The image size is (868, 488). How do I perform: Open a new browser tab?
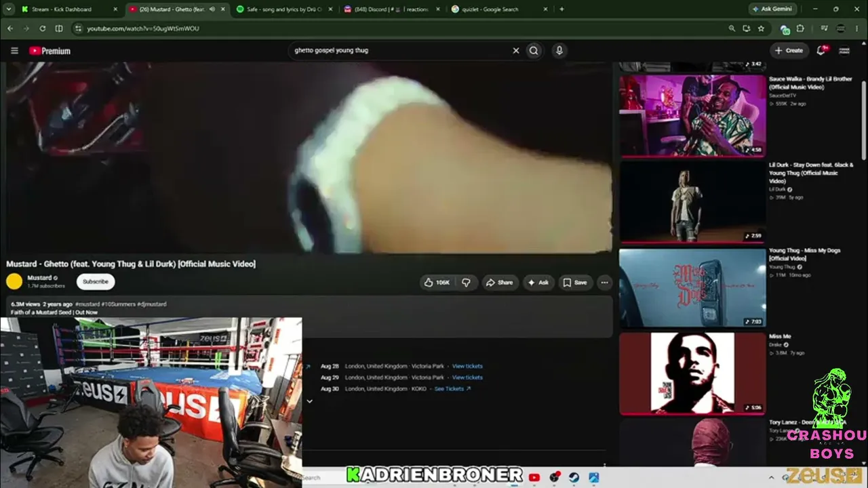click(561, 9)
